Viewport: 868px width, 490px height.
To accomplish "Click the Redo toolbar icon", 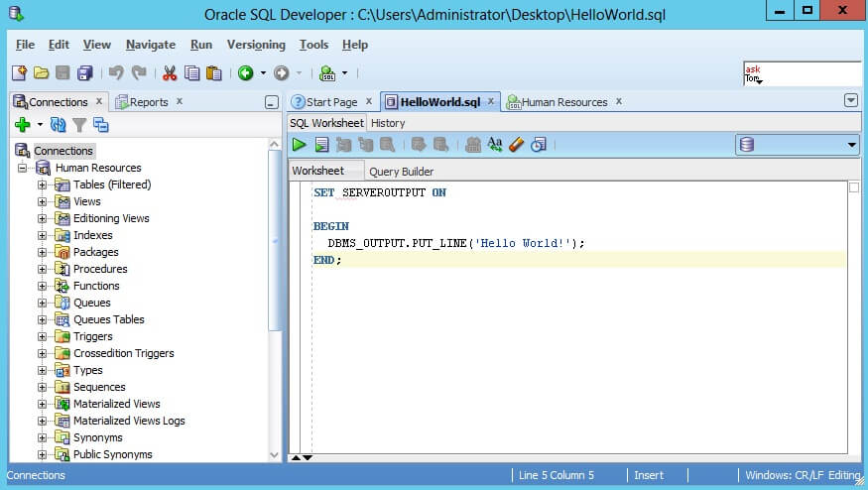I will (139, 72).
